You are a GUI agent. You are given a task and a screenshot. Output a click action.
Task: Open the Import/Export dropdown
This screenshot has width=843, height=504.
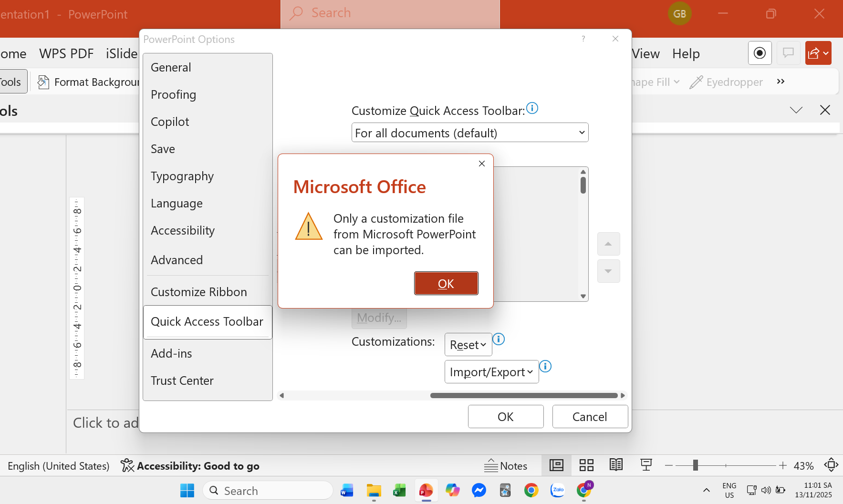pyautogui.click(x=491, y=372)
